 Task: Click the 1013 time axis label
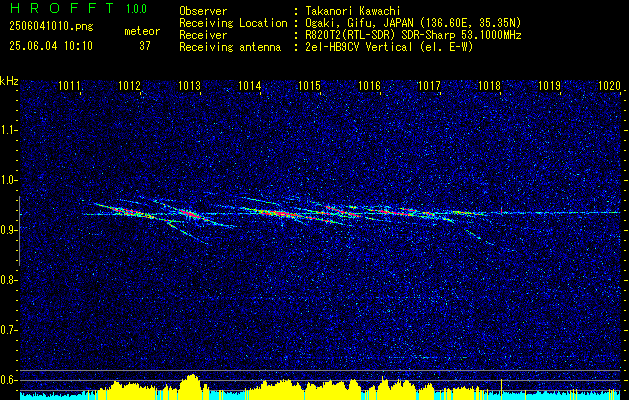pyautogui.click(x=190, y=85)
